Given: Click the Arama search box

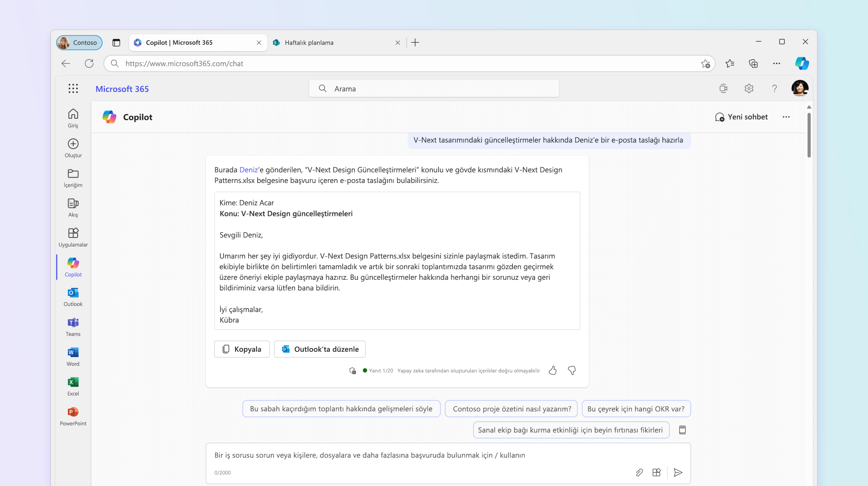Looking at the screenshot, I should [434, 89].
